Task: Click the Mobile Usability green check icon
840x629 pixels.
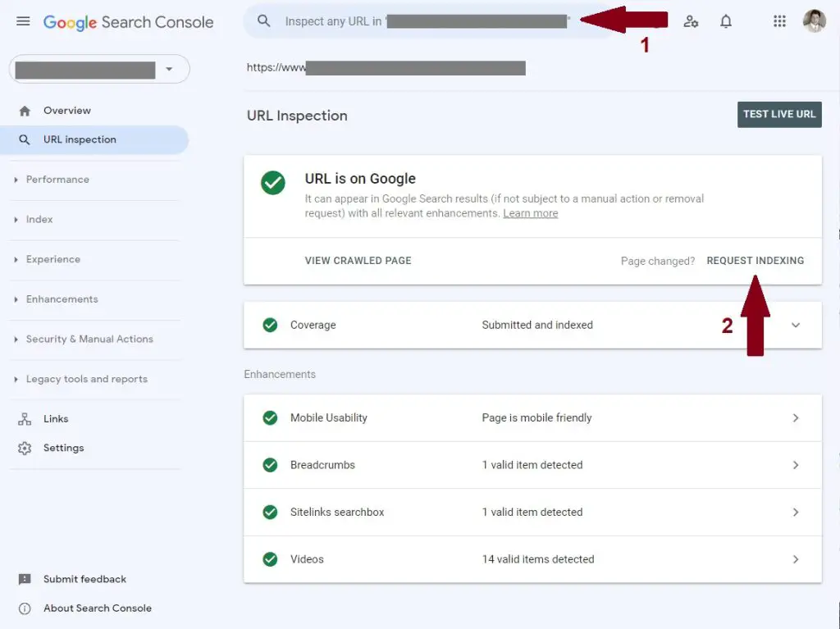Action: click(270, 418)
